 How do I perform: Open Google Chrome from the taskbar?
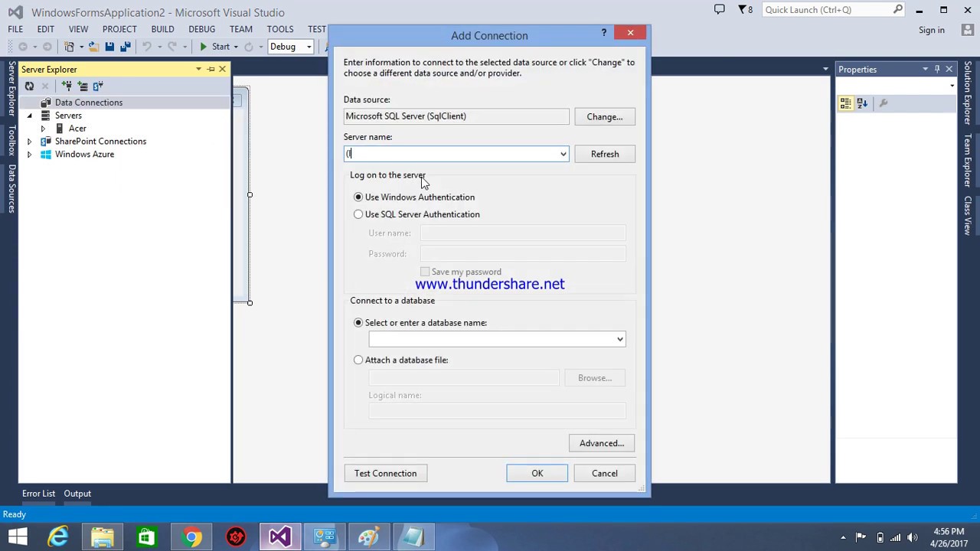[191, 536]
